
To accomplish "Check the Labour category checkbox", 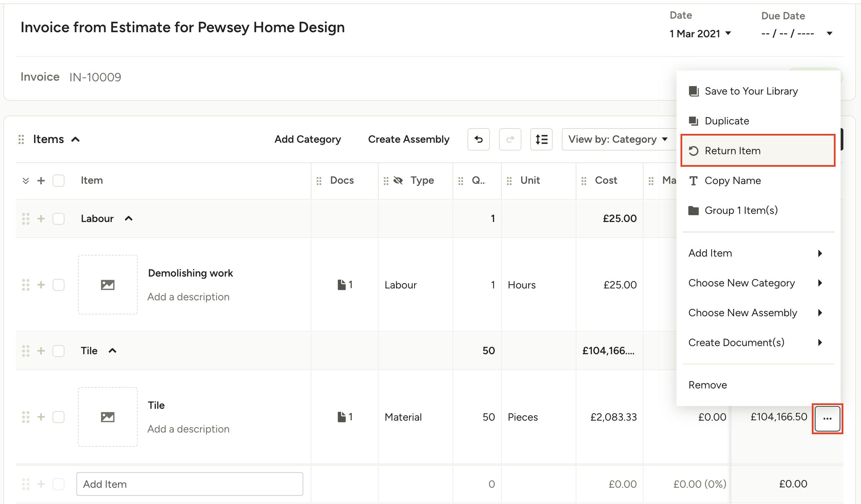I will (58, 219).
